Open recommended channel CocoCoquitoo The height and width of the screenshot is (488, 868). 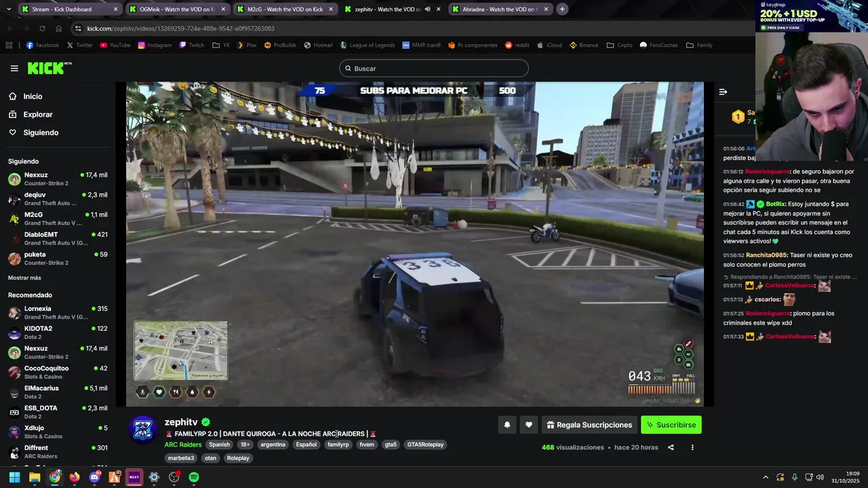tap(58, 372)
